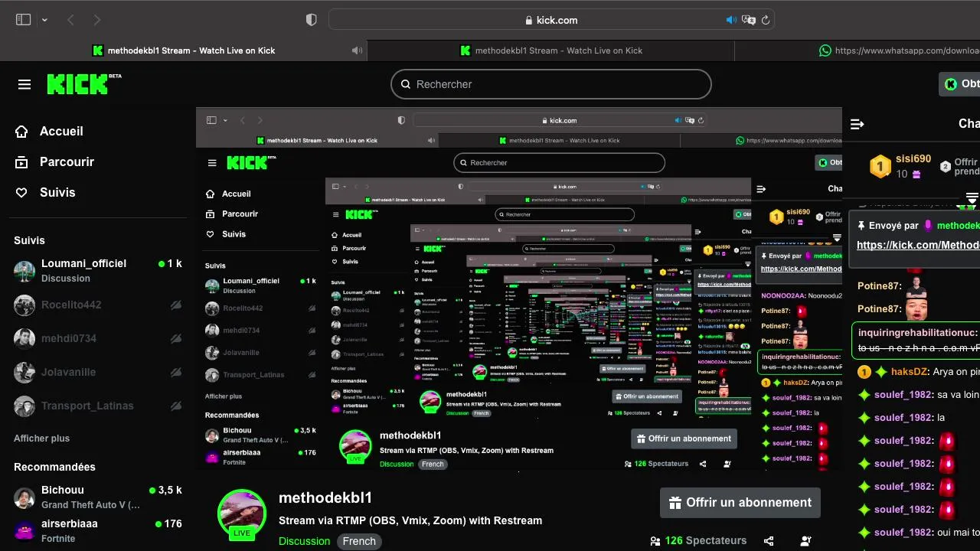Click the Bichouu channel avatar
This screenshot has height=551, width=980.
coord(24,497)
